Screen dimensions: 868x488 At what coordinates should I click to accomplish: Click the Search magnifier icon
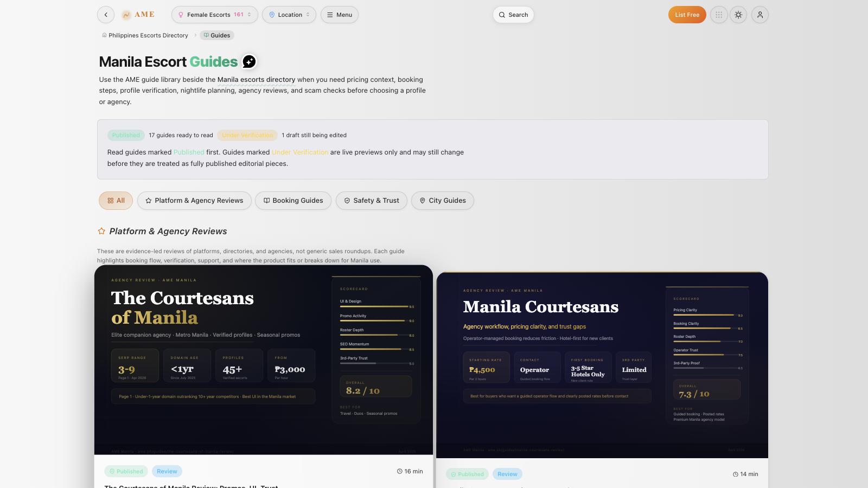coord(502,15)
